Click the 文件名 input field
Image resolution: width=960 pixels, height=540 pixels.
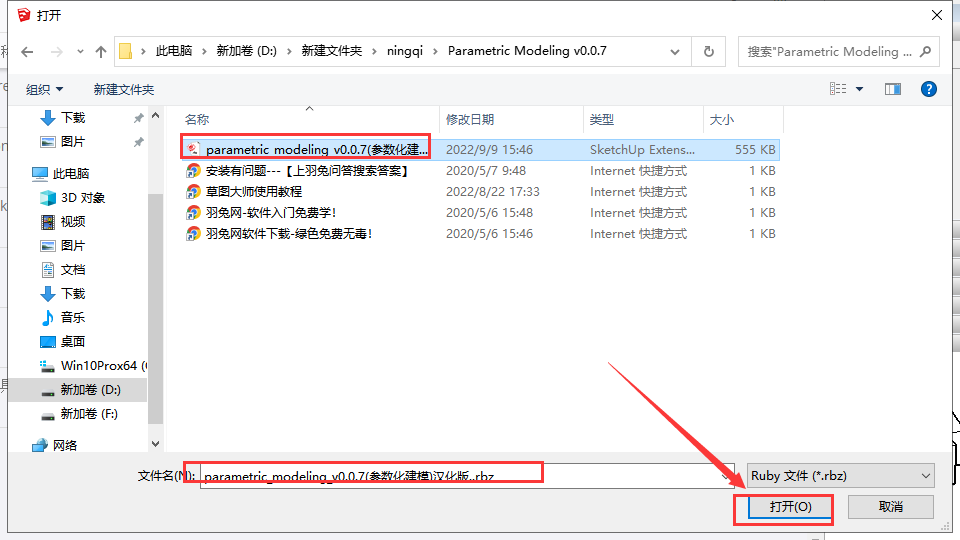click(467, 476)
